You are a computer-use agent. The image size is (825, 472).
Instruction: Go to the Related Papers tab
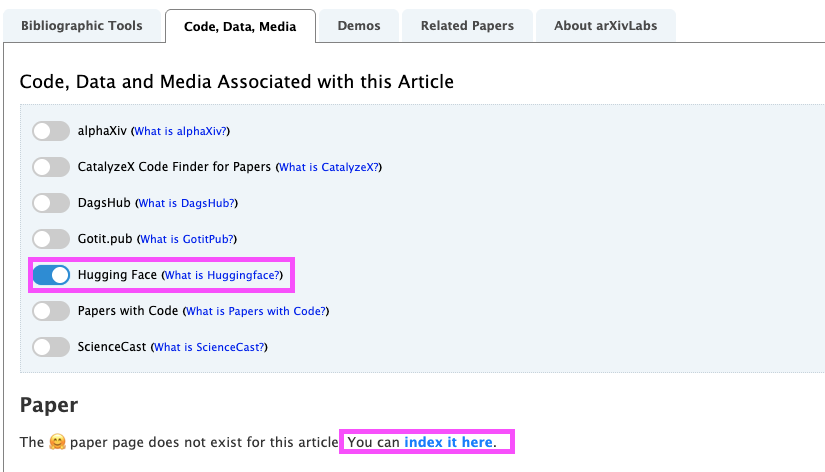[x=467, y=26]
